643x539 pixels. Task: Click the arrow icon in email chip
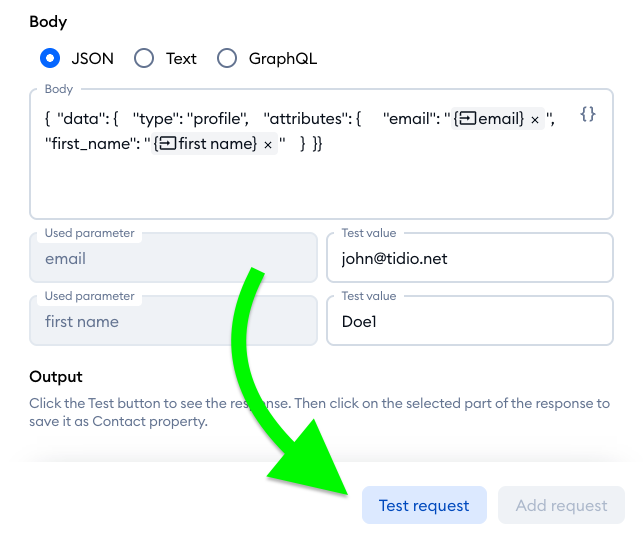click(467, 119)
